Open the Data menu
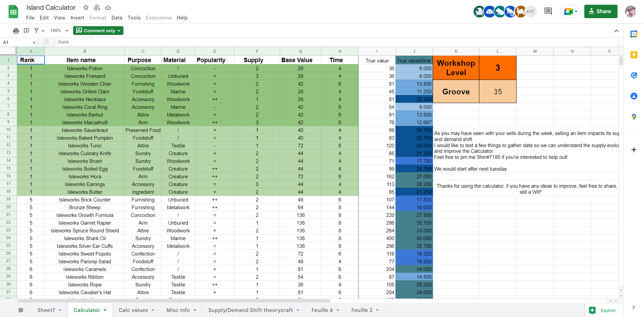 point(117,18)
